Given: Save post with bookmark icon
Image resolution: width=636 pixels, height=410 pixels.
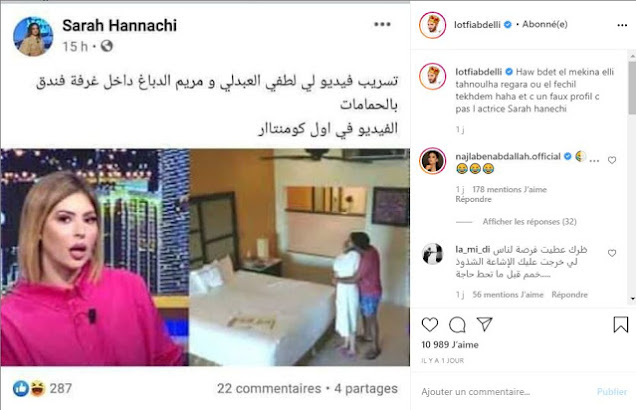Looking at the screenshot, I should [x=621, y=324].
